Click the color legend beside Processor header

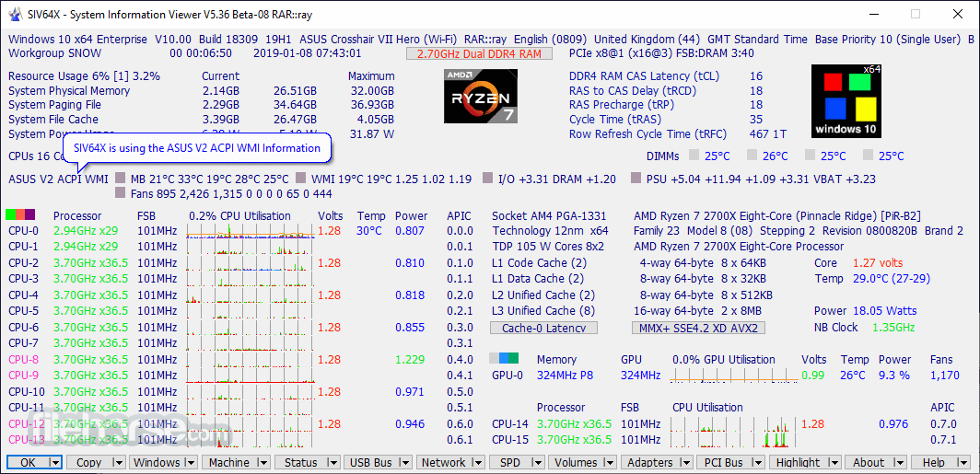click(20, 214)
